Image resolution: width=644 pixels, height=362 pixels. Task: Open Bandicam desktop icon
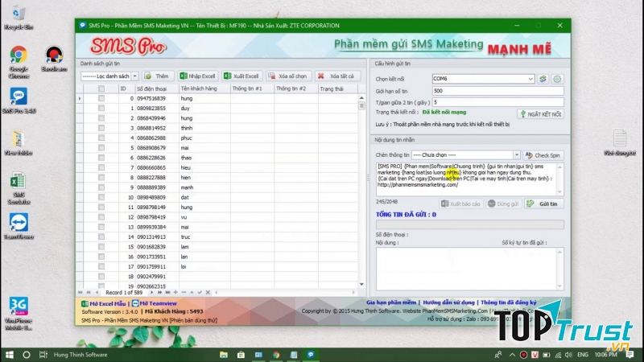pyautogui.click(x=54, y=60)
